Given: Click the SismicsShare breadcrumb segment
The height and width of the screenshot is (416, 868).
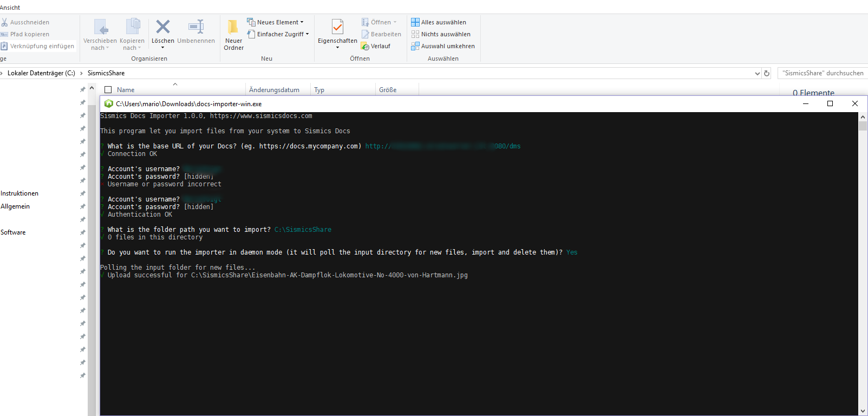Looking at the screenshot, I should 106,73.
